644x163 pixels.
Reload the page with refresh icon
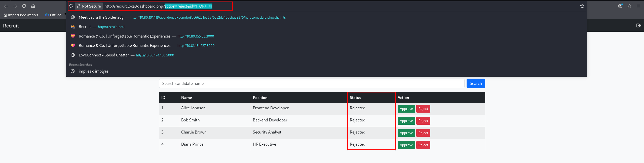[x=24, y=6]
